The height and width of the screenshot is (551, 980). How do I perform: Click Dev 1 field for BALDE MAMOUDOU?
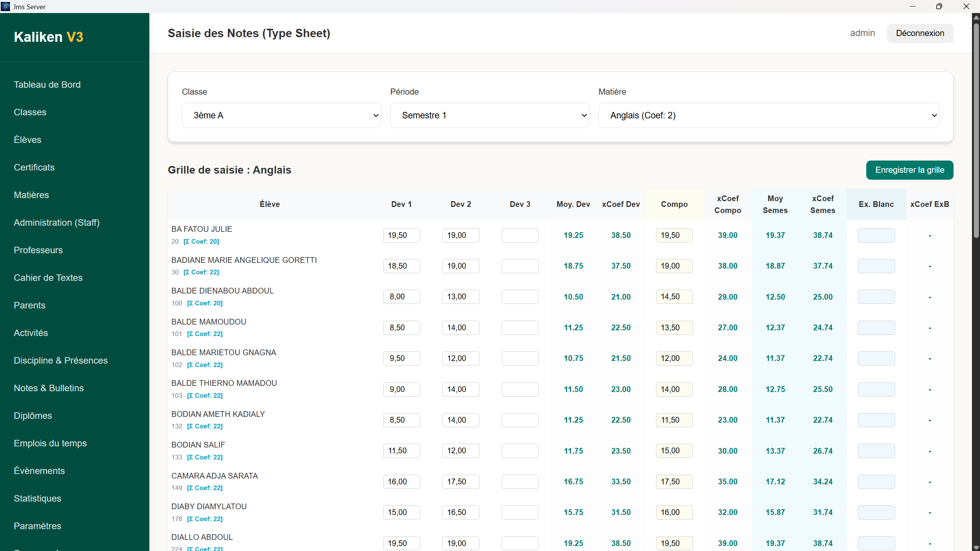click(401, 328)
